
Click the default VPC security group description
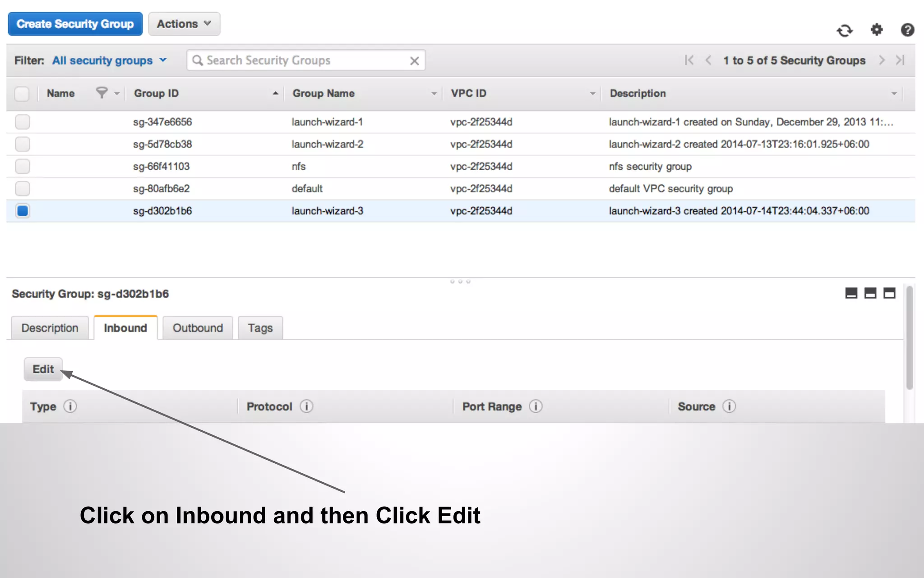click(671, 188)
